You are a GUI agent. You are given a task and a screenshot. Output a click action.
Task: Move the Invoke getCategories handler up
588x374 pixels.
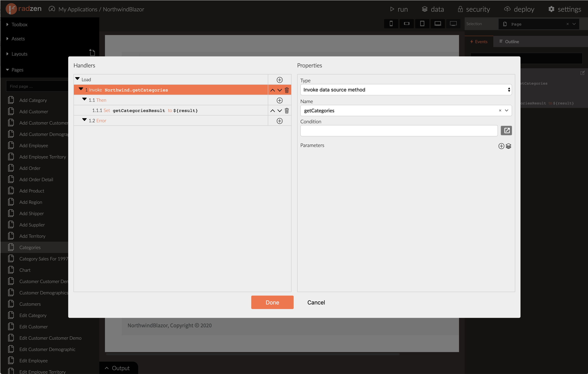(x=272, y=90)
